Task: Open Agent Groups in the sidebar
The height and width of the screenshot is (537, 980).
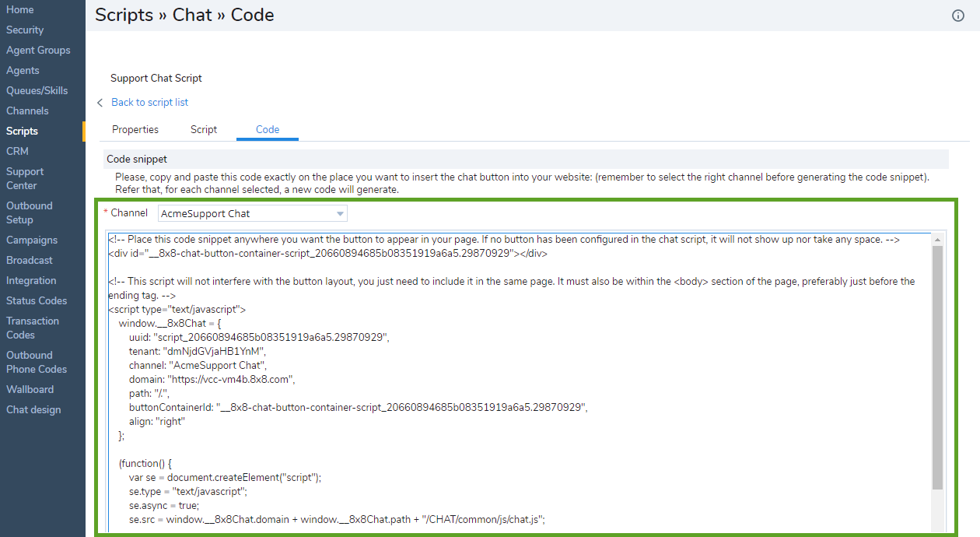Action: pyautogui.click(x=38, y=50)
